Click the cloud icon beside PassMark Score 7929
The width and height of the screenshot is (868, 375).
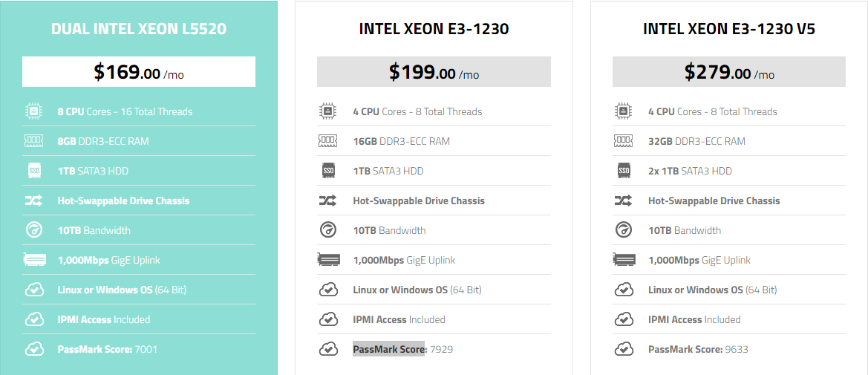[x=328, y=349]
